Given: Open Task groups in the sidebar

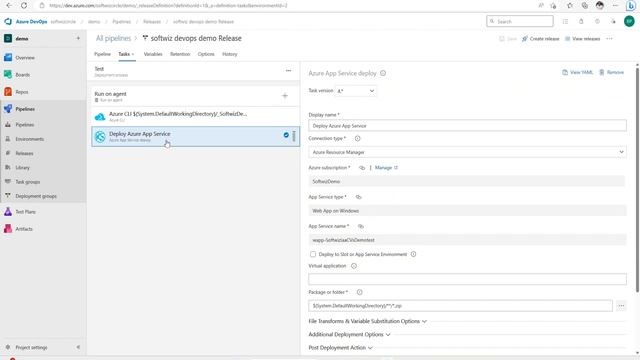Looking at the screenshot, I should [27, 182].
